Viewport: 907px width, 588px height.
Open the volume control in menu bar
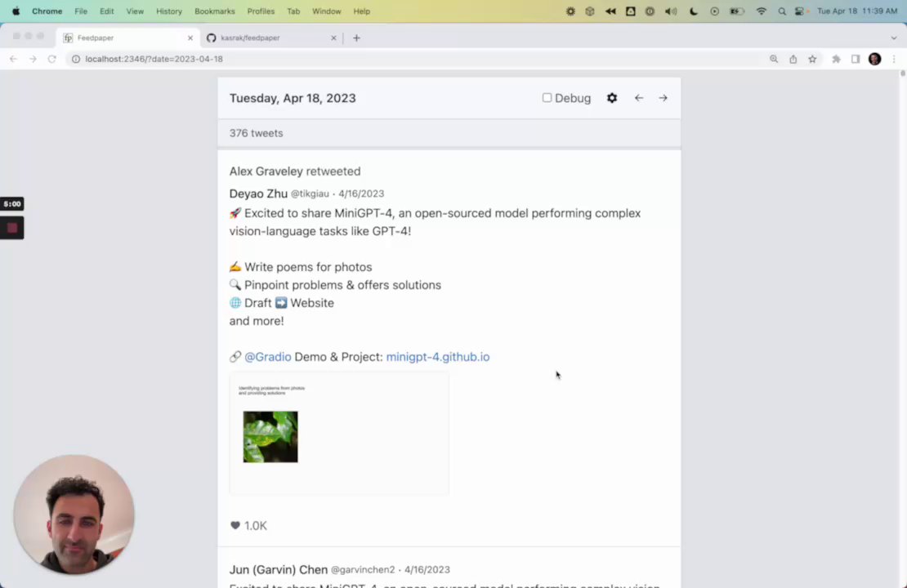(670, 11)
